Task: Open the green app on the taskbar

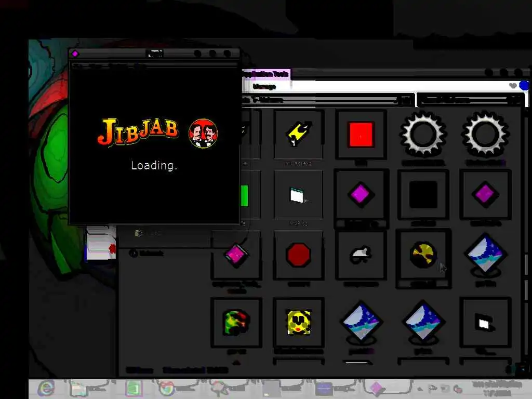Action: pyautogui.click(x=134, y=388)
